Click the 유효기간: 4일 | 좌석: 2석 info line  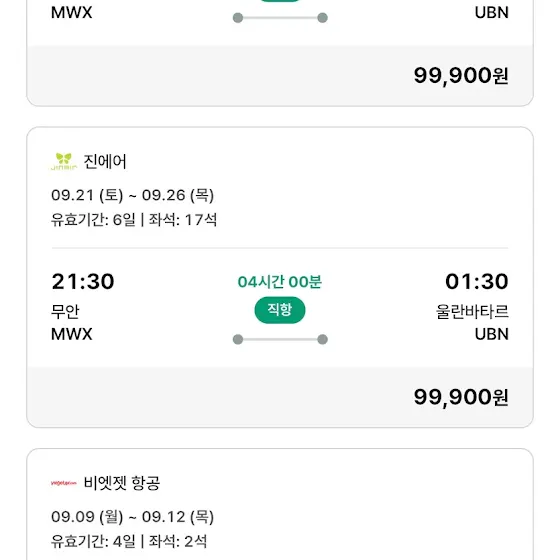(x=129, y=541)
